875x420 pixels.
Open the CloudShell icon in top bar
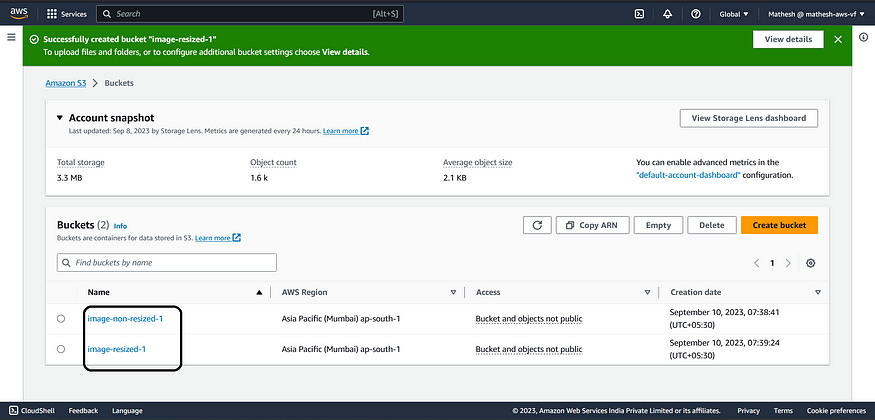640,14
